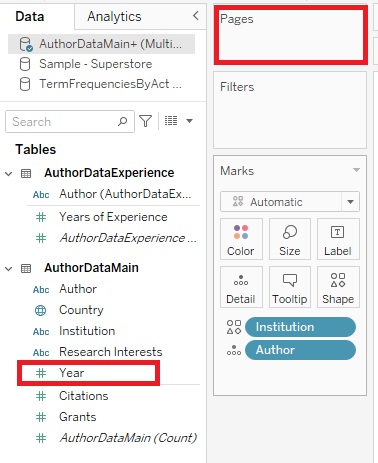This screenshot has height=463, width=378.
Task: Select the italic AuthorDataExperience count field
Action: click(128, 238)
